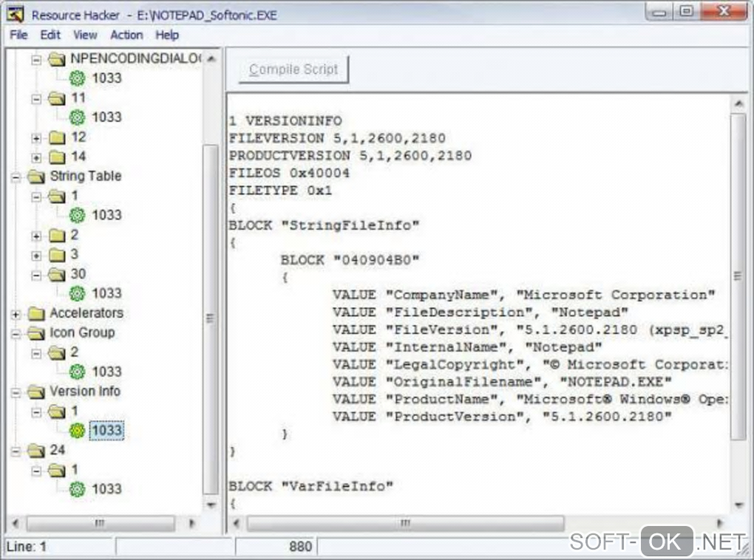Screen dimensions: 754x560
Task: Select the Icon Group tree label
Action: tap(82, 332)
